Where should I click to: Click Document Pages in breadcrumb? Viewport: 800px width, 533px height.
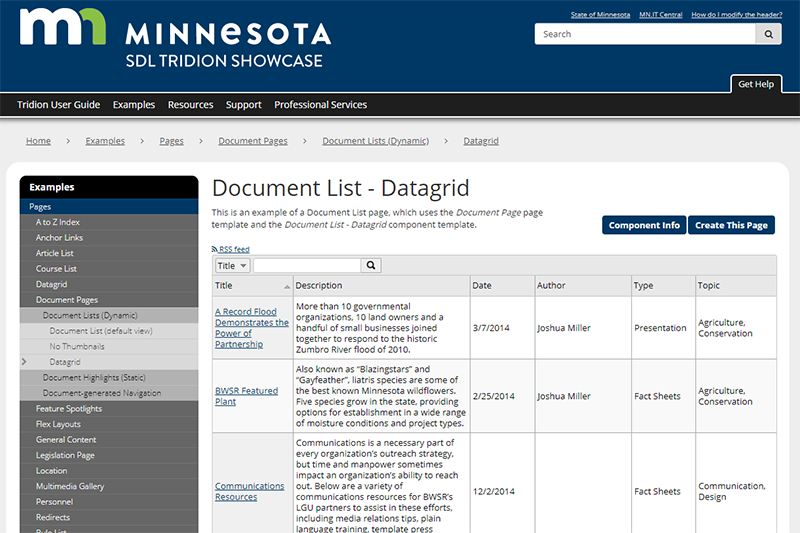click(253, 141)
